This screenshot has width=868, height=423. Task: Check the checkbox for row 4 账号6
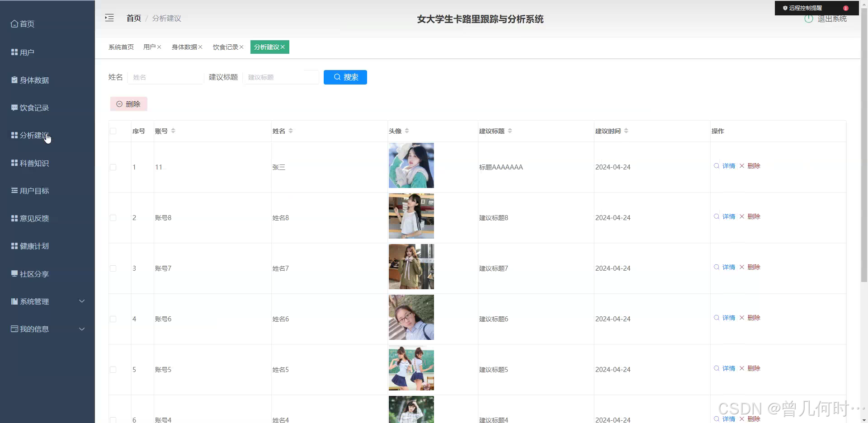click(x=113, y=319)
